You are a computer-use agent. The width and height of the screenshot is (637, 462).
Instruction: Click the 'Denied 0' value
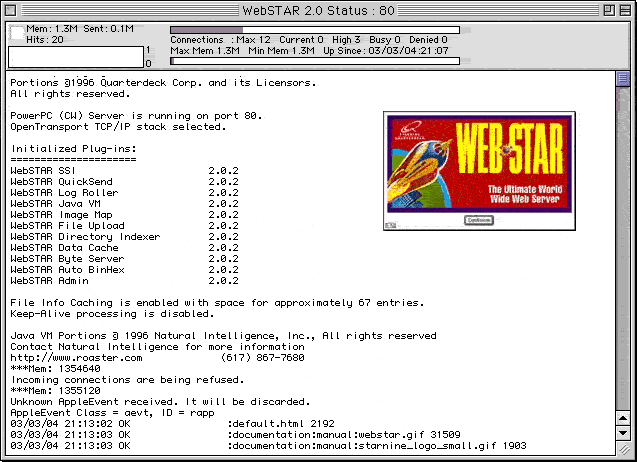pos(428,40)
